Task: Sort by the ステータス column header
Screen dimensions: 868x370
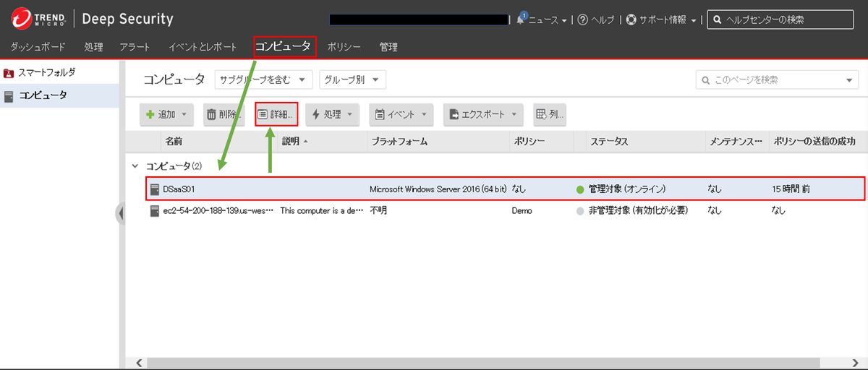Action: (x=608, y=142)
